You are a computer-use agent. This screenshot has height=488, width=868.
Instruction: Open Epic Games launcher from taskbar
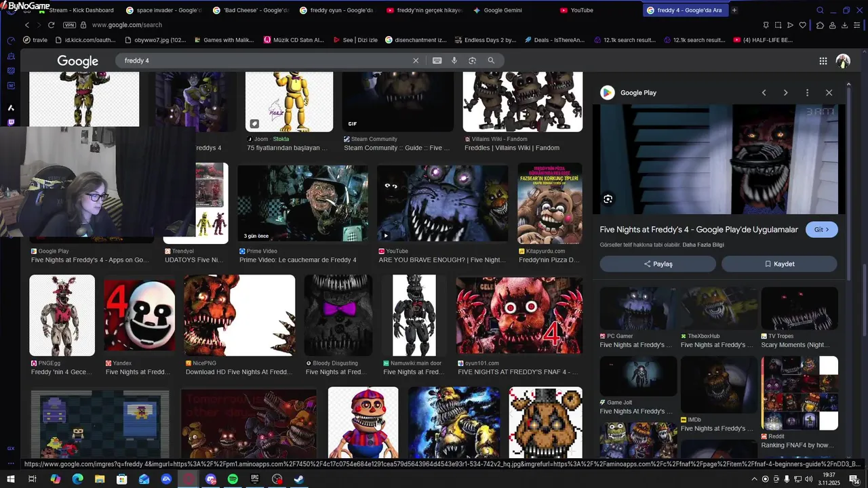pyautogui.click(x=255, y=479)
